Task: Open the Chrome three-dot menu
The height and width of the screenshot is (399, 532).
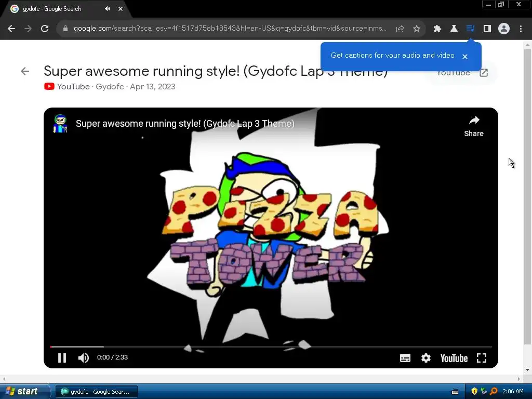Action: pos(521,29)
